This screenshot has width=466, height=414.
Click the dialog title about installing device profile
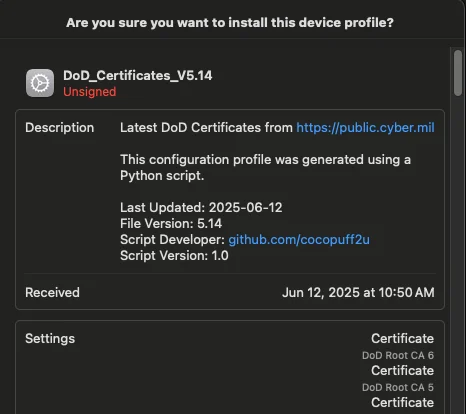(230, 23)
